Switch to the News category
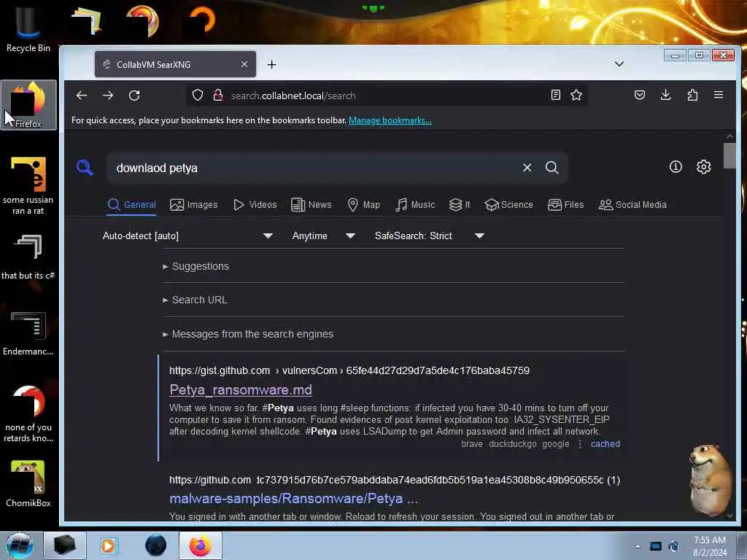Viewport: 747px width, 560px height. pos(311,205)
